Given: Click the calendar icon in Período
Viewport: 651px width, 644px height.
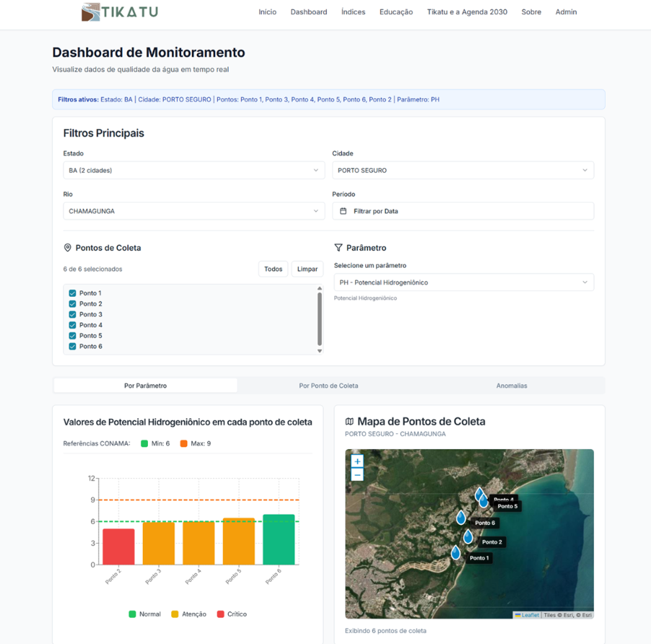Looking at the screenshot, I should point(344,211).
